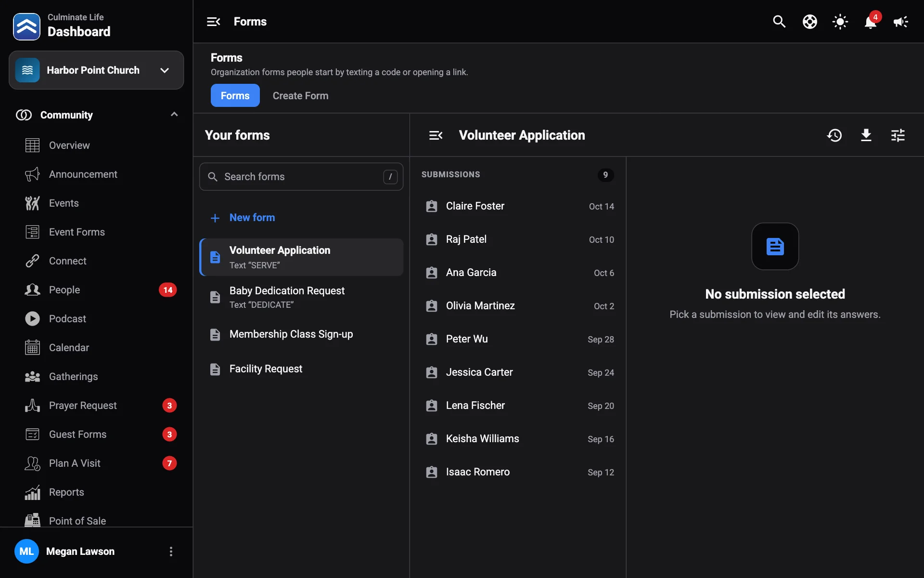The width and height of the screenshot is (924, 578).
Task: Select Olivia Martinez submission from Oct 2
Action: [518, 306]
